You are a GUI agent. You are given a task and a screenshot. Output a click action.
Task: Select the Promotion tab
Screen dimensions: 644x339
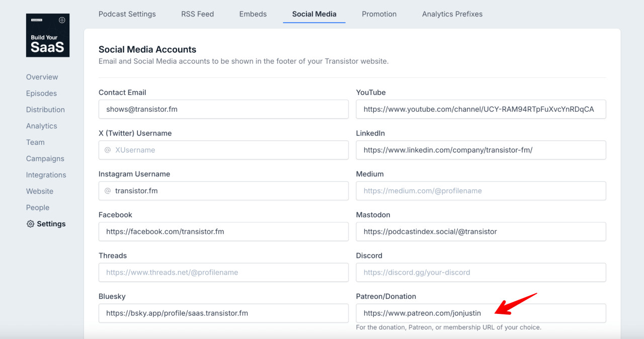(379, 14)
